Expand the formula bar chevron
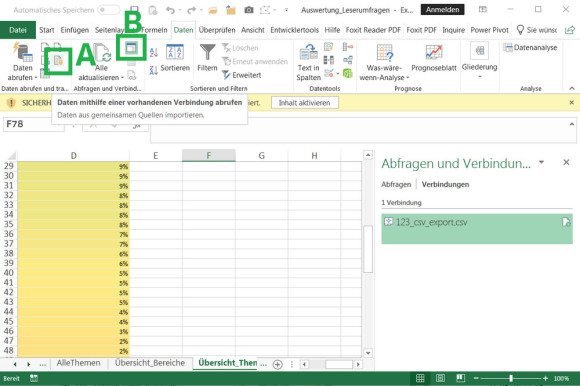The width and height of the screenshot is (580, 386). [x=571, y=125]
